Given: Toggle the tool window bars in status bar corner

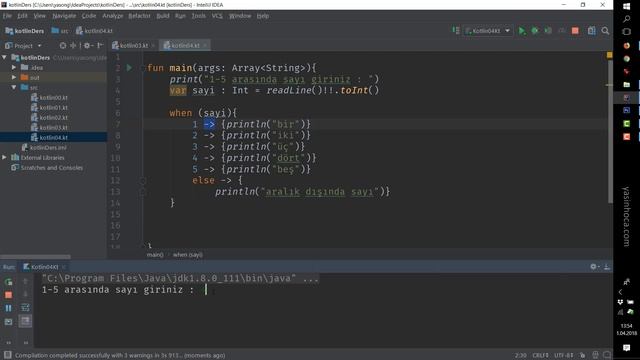Looking at the screenshot, I should coord(7,355).
